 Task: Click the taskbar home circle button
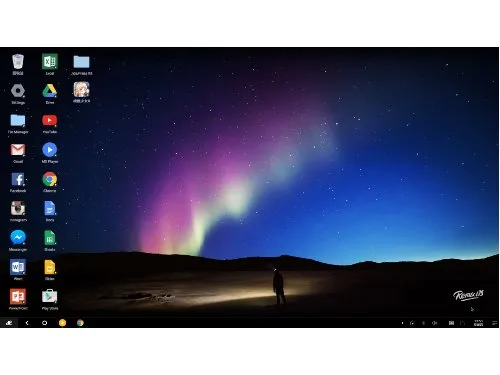[x=44, y=323]
